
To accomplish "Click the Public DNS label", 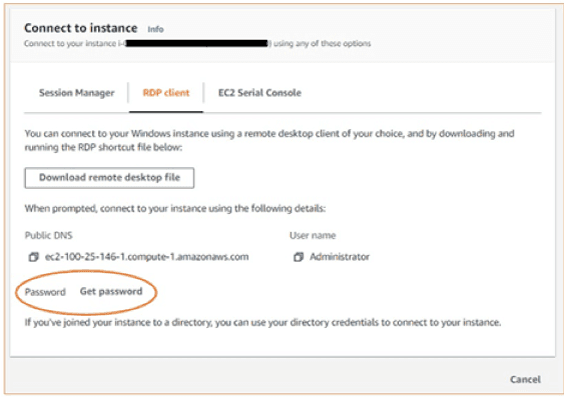I will point(49,236).
